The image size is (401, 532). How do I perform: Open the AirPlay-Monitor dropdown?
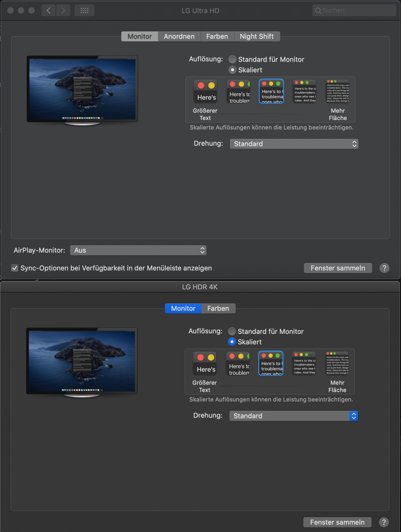point(138,250)
